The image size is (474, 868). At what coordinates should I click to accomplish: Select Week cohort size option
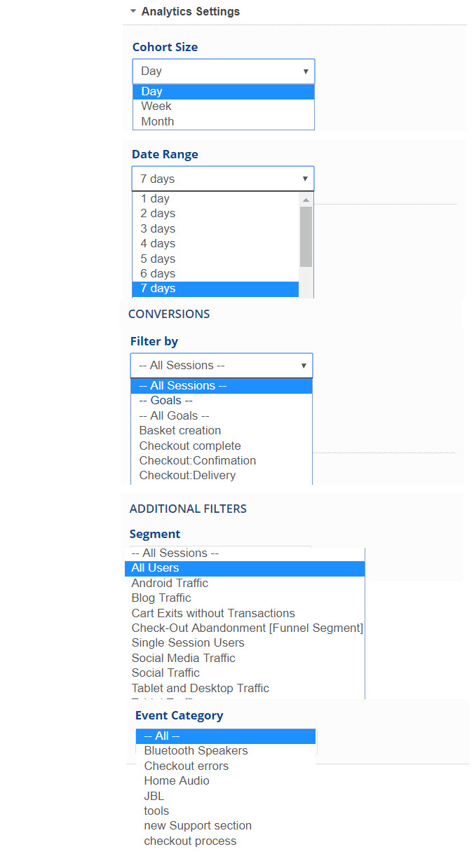click(x=156, y=106)
